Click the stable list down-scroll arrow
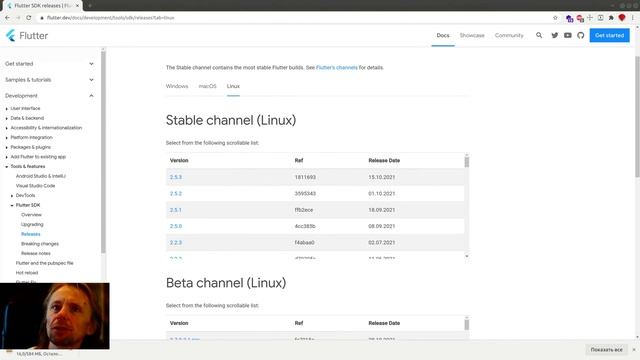Image resolution: width=640 pixels, height=360 pixels. [x=467, y=256]
